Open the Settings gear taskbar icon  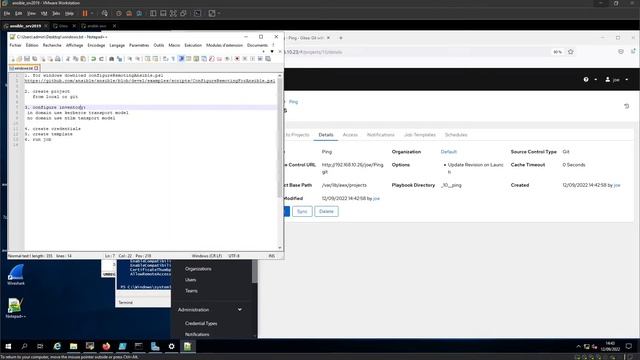pyautogui.click(x=171, y=346)
